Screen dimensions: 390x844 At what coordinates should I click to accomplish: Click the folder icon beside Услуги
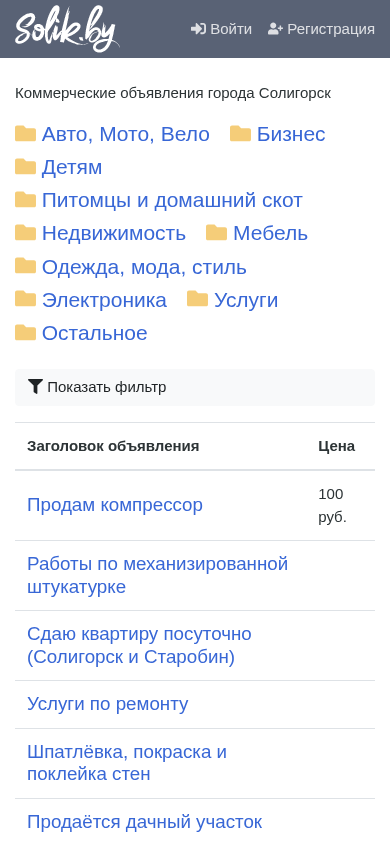tap(197, 299)
